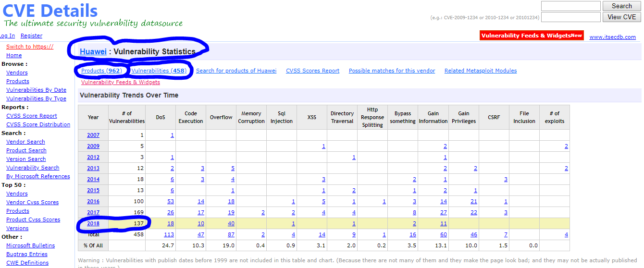Screen dimensions: 644x268
Task: Open Related Metasploit Modules link
Action: pos(481,71)
